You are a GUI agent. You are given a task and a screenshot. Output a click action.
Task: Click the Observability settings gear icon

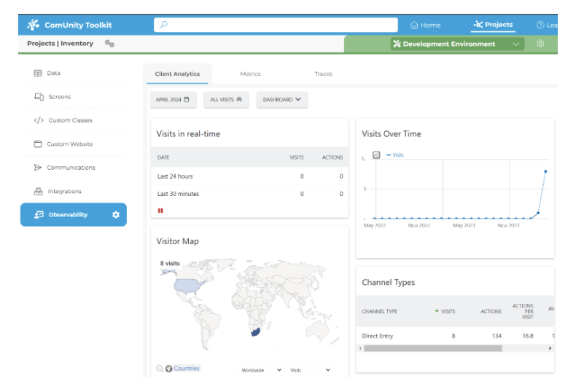[x=115, y=215]
